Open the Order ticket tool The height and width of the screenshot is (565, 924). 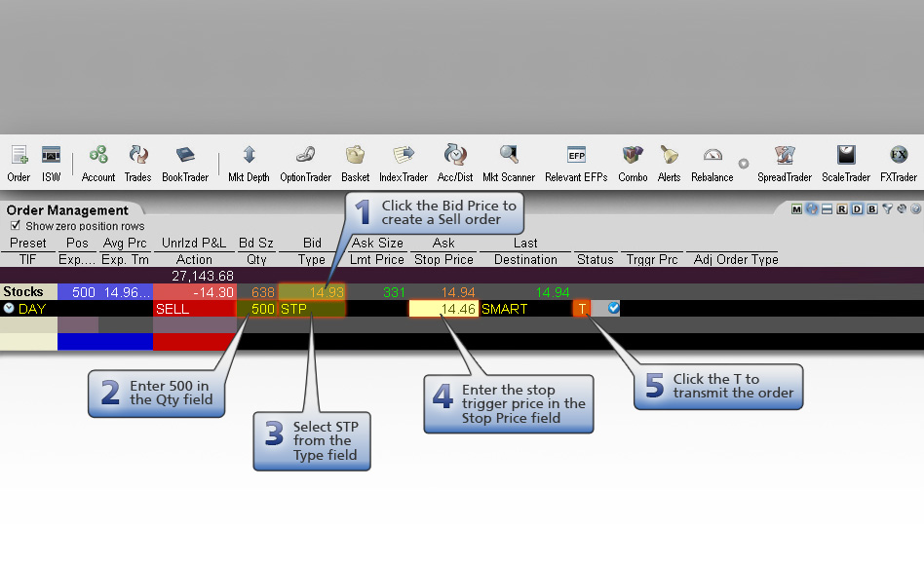[x=19, y=164]
